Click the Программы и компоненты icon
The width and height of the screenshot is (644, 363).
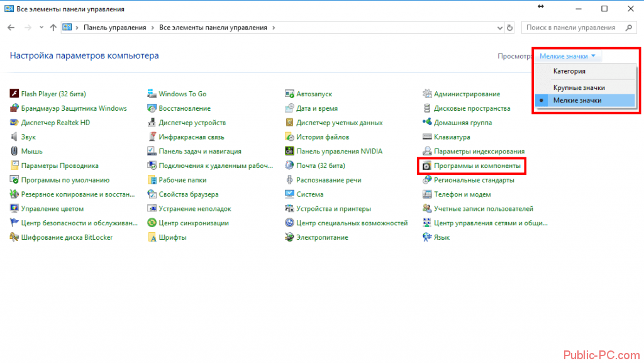point(427,166)
